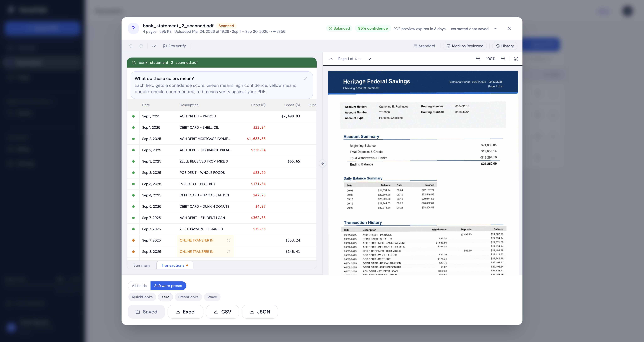Advance to next page using down chevron
This screenshot has width=644, height=342.
point(369,59)
